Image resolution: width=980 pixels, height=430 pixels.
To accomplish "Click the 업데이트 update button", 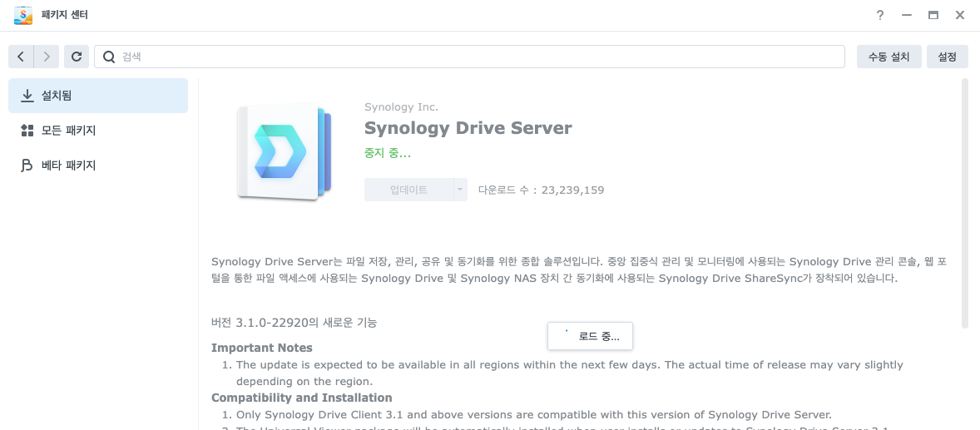I will (408, 190).
